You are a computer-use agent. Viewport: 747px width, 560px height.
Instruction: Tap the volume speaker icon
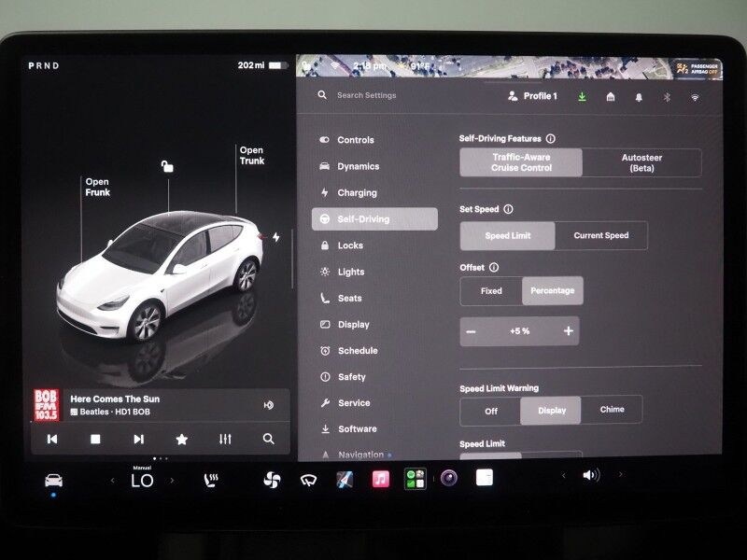[591, 475]
